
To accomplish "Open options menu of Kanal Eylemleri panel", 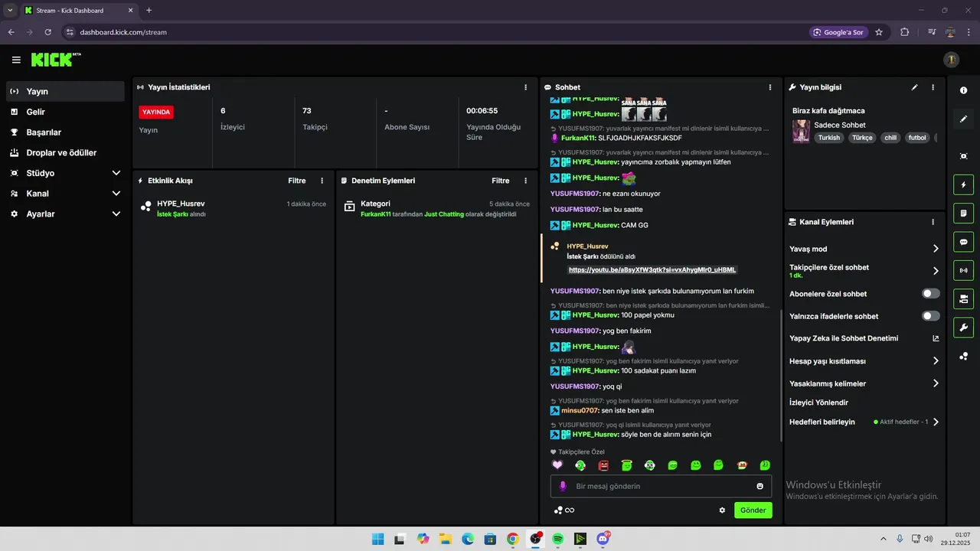I will coord(933,222).
